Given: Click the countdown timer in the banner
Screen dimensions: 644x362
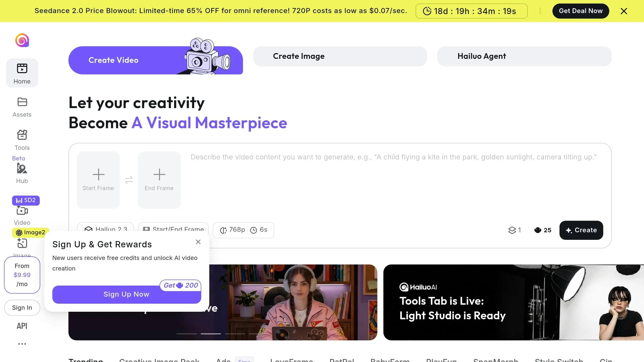Looking at the screenshot, I should (x=471, y=11).
